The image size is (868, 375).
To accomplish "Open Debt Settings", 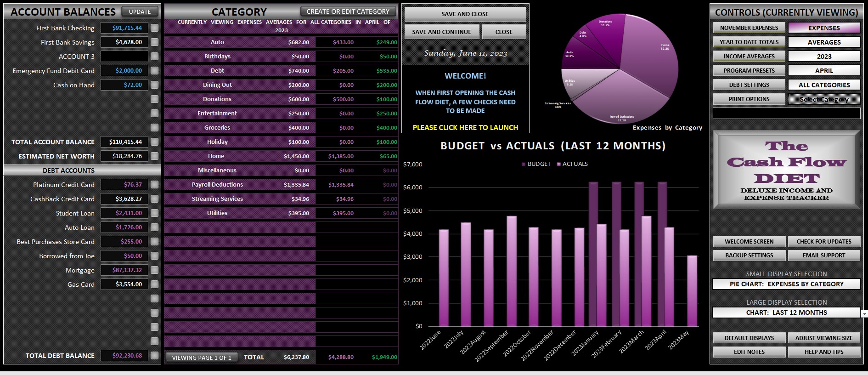I will [x=749, y=85].
